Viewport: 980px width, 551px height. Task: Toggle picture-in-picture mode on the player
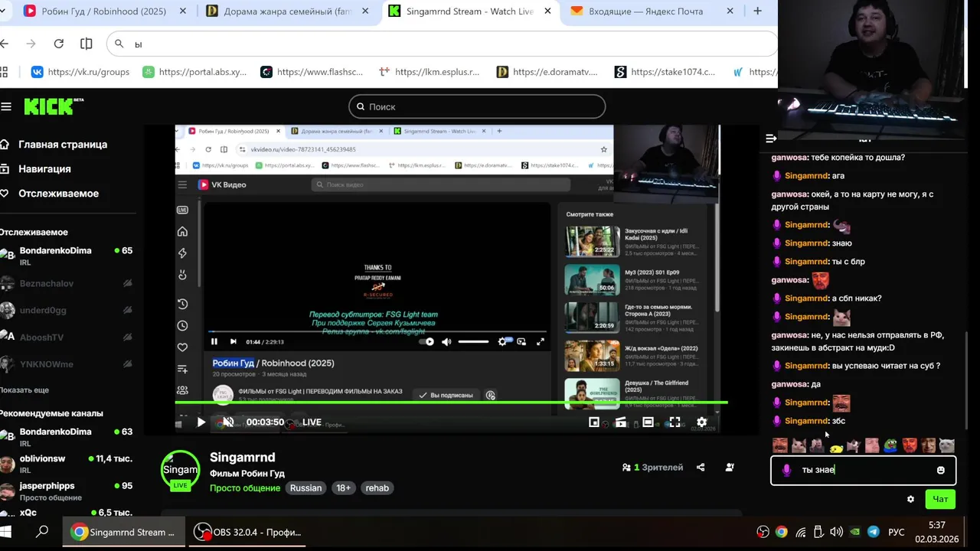click(594, 422)
